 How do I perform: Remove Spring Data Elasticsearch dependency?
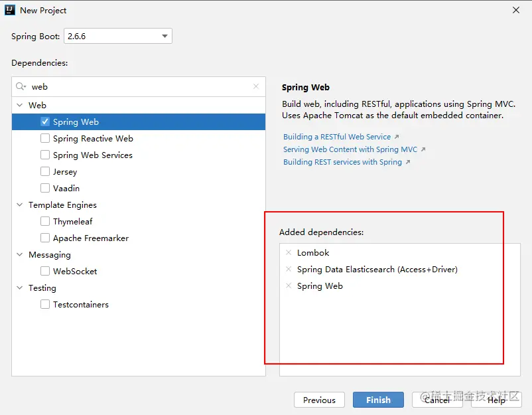(289, 269)
